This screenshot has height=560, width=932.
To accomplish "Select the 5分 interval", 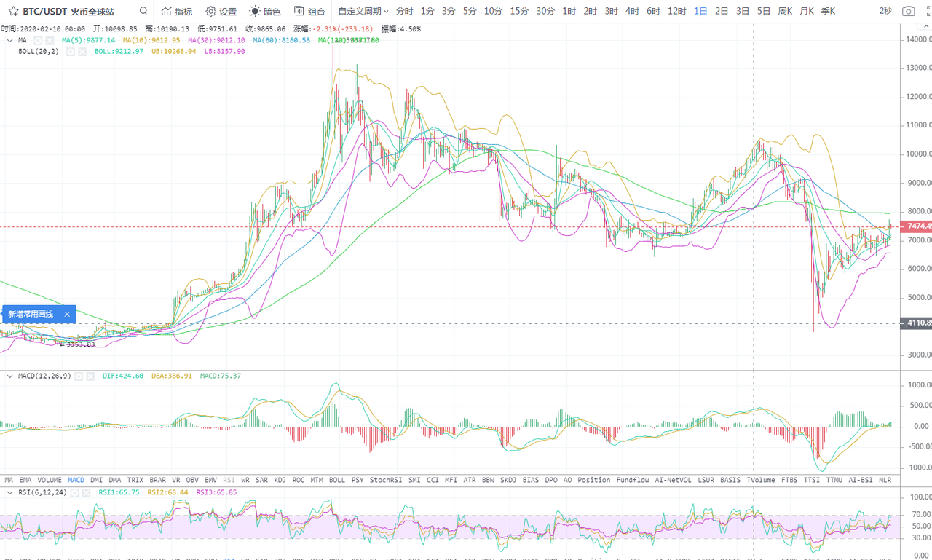I will tap(470, 12).
